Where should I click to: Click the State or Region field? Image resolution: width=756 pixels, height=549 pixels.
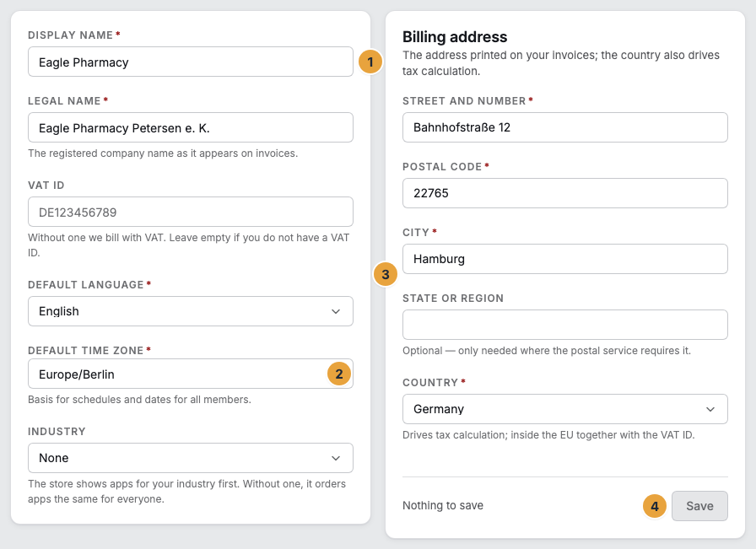click(565, 325)
